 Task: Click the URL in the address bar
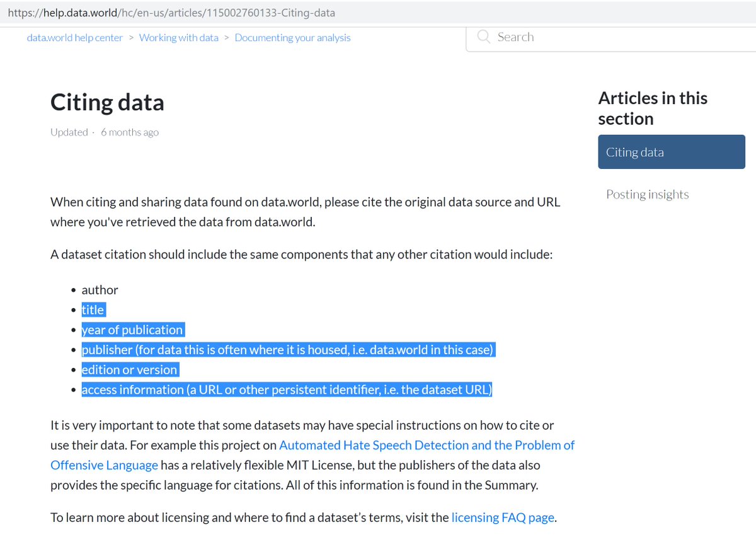(171, 13)
